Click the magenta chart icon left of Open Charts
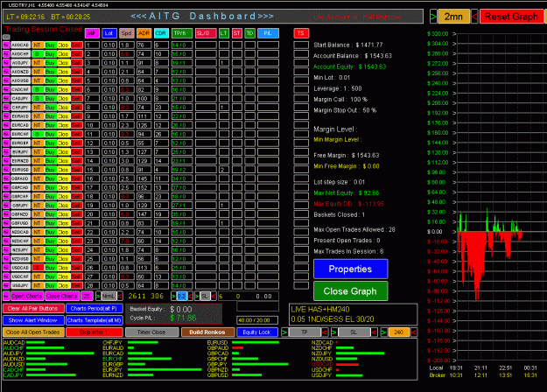547x392 pixels. pyautogui.click(x=6, y=296)
